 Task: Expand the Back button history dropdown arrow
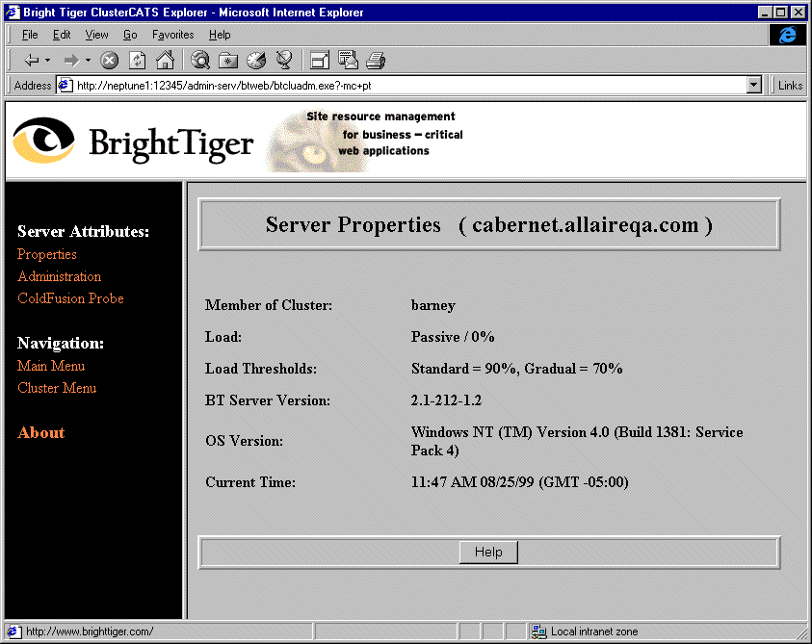tap(48, 60)
